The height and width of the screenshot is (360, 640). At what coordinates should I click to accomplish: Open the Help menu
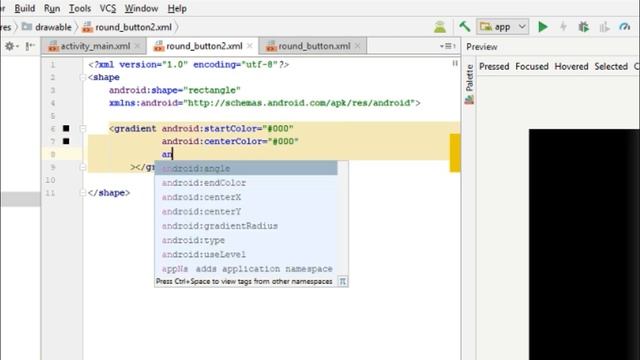pos(177,8)
